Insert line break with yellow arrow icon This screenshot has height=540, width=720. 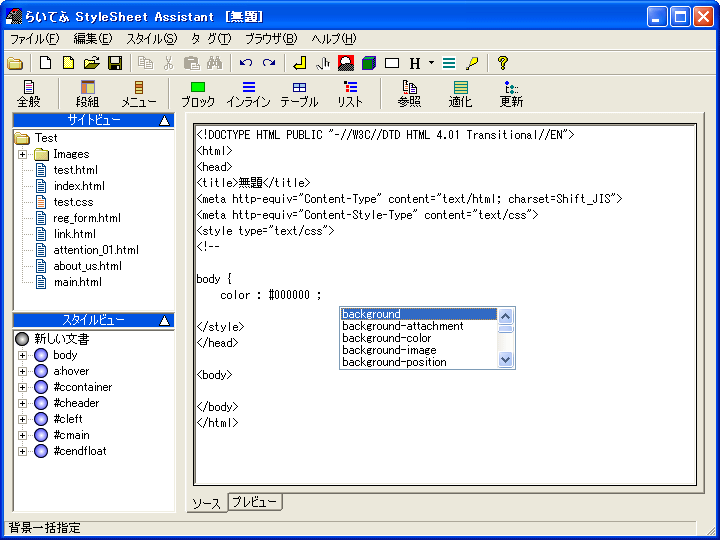point(300,63)
